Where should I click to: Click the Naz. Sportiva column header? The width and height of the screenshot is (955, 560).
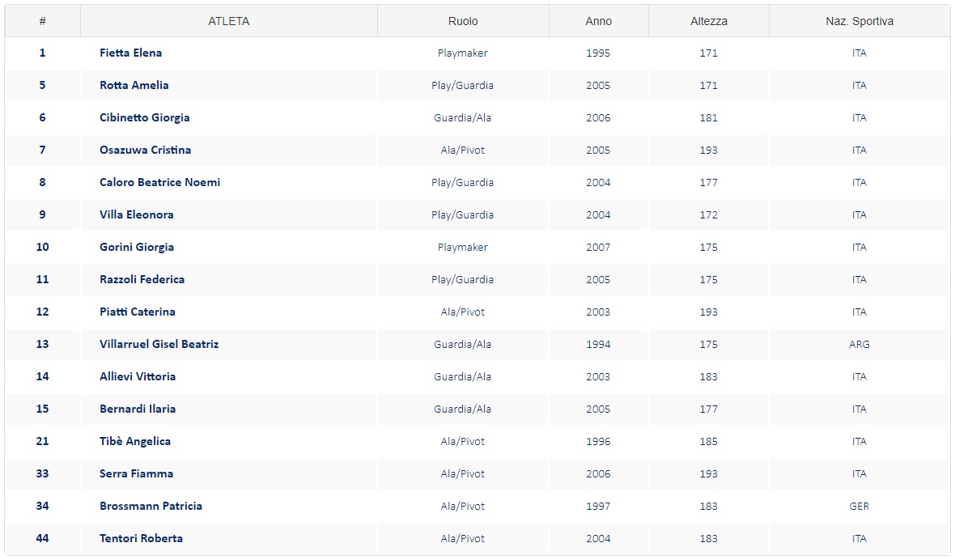859,22
